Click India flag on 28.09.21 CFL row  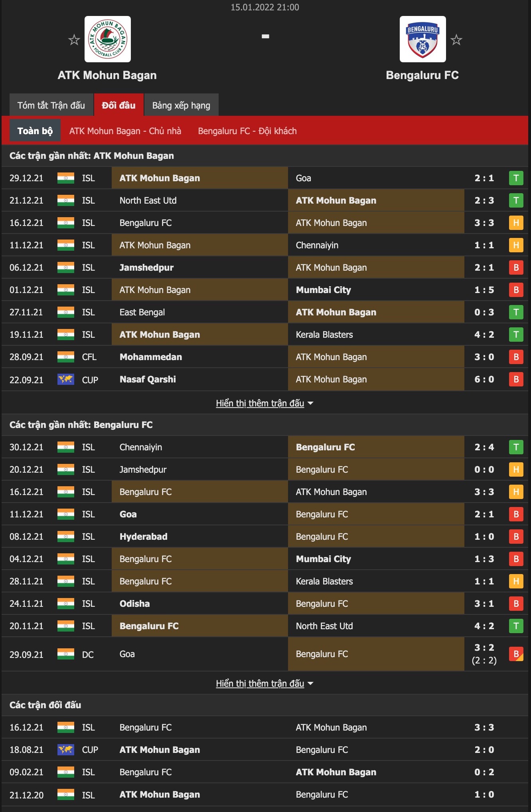66,357
